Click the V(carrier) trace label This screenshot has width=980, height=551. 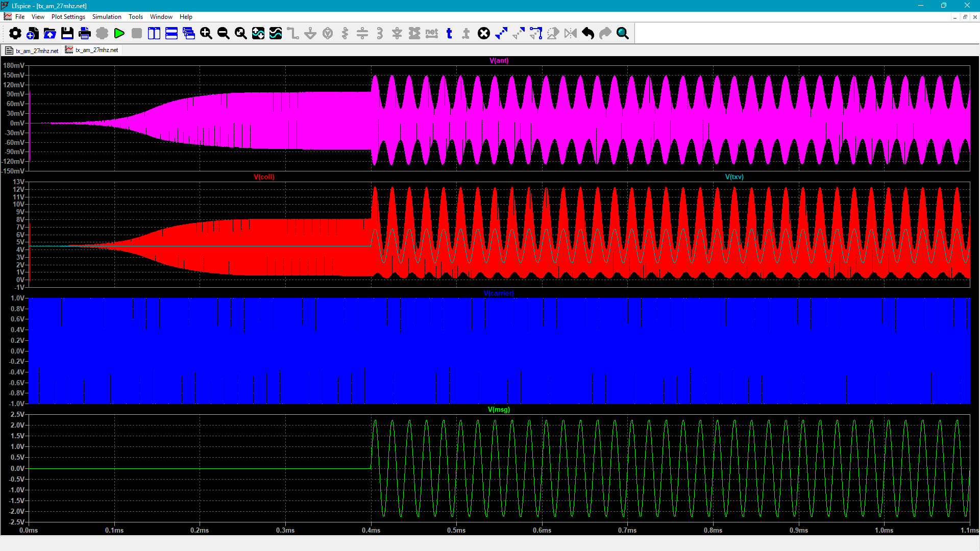pos(499,293)
